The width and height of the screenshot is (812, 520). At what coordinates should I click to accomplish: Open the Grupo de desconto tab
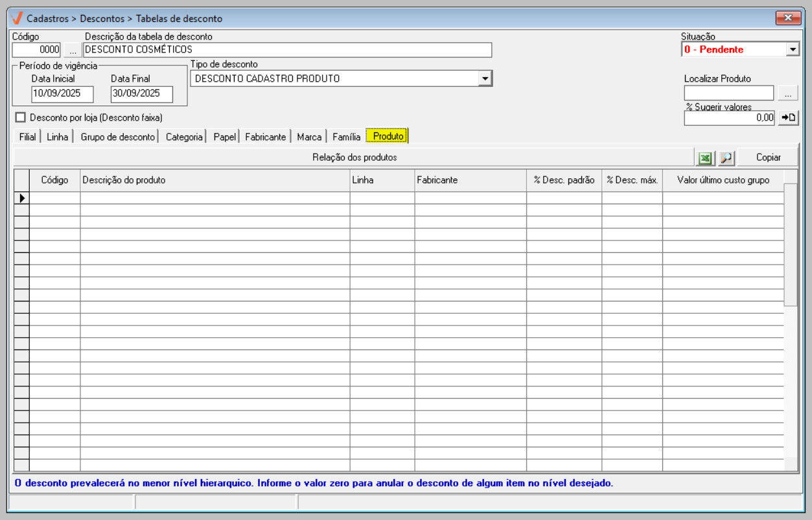[x=117, y=137]
